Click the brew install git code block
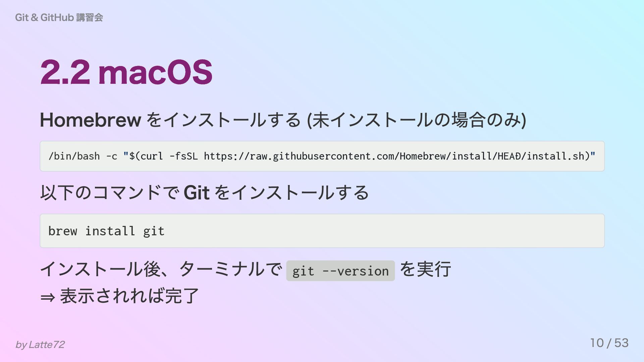Image resolution: width=644 pixels, height=362 pixels. [x=322, y=231]
